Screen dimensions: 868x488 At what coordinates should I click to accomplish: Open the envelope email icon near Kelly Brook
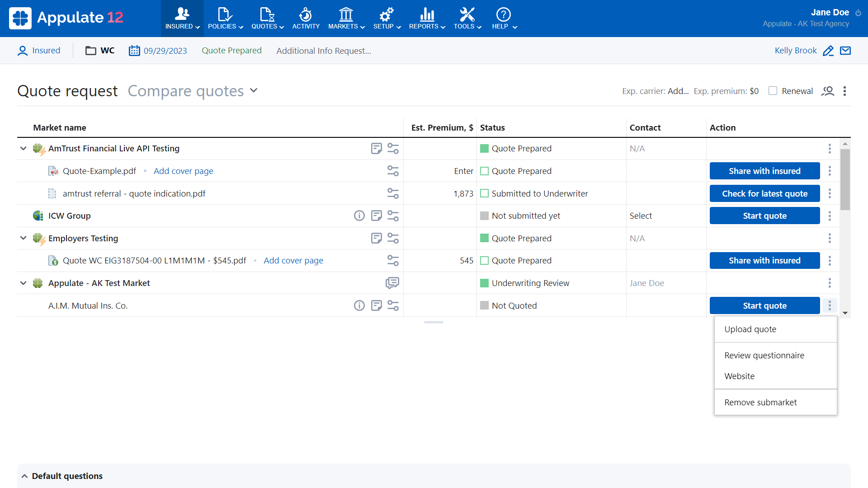point(846,51)
